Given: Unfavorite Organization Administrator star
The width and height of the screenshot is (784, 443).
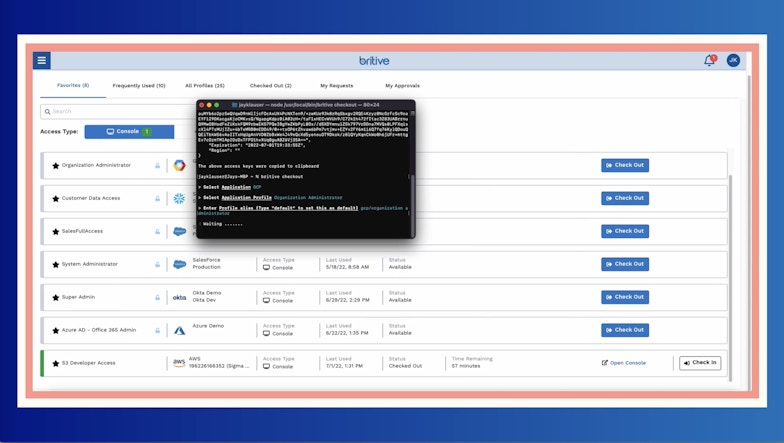Looking at the screenshot, I should point(56,166).
